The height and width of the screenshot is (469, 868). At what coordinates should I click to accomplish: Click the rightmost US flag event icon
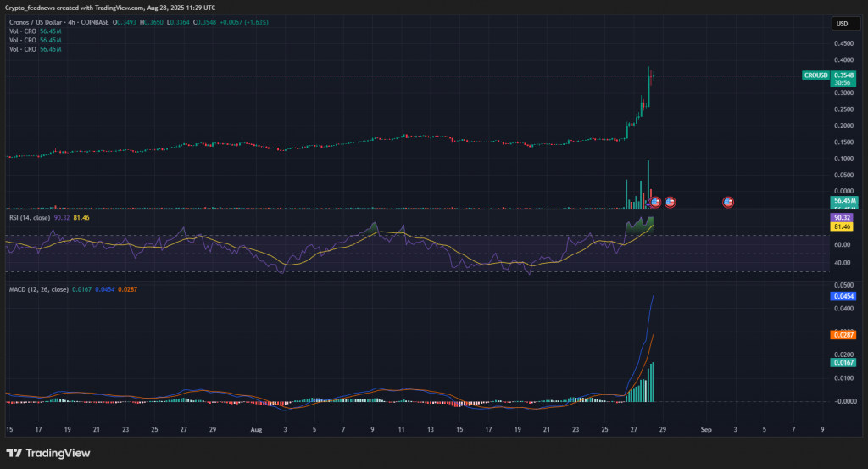(x=727, y=202)
